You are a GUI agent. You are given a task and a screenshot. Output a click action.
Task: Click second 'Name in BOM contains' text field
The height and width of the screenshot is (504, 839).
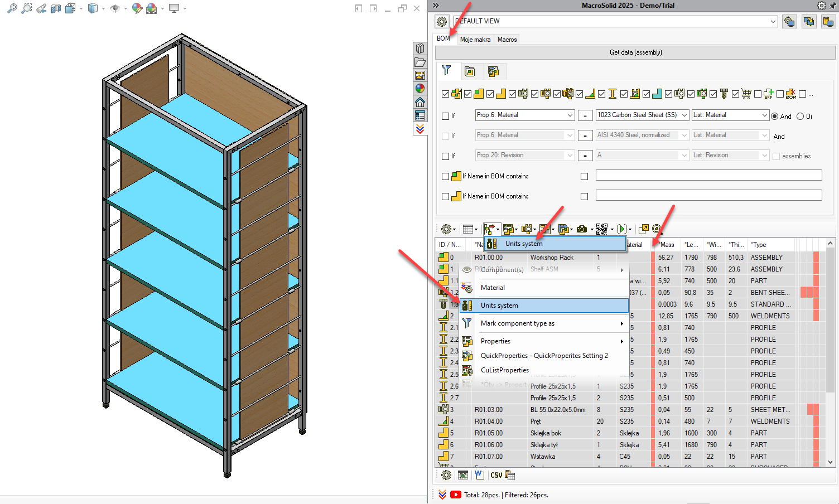coord(708,195)
